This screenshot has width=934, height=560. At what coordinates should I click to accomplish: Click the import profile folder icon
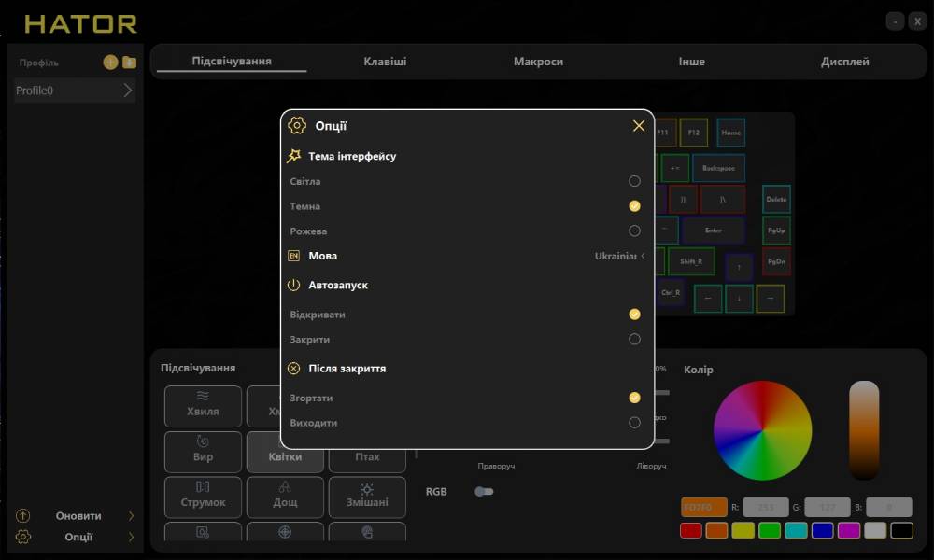[129, 63]
